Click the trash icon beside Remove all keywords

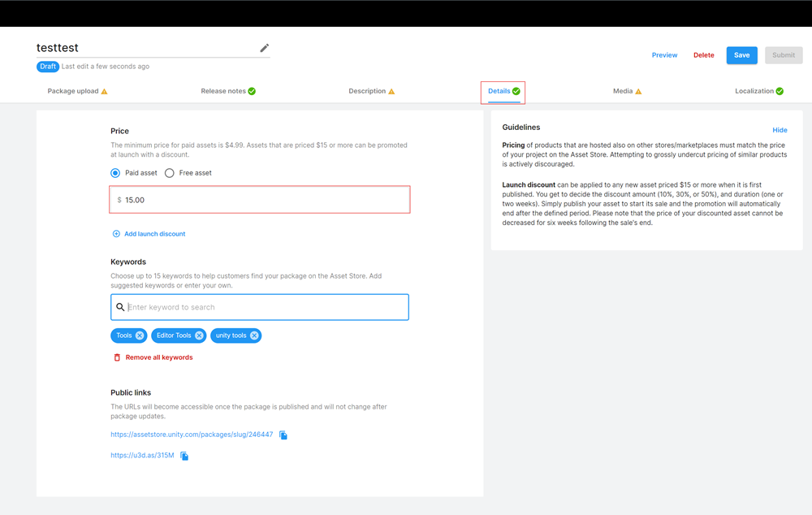point(117,357)
